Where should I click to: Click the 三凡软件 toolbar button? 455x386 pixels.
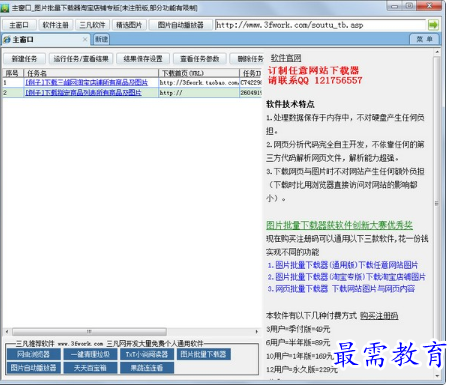[x=92, y=25]
